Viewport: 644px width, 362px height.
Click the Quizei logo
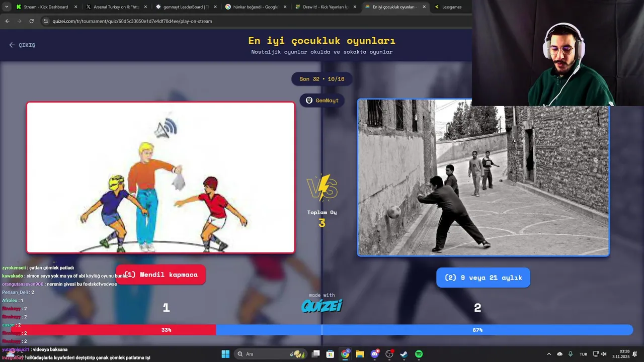click(322, 306)
